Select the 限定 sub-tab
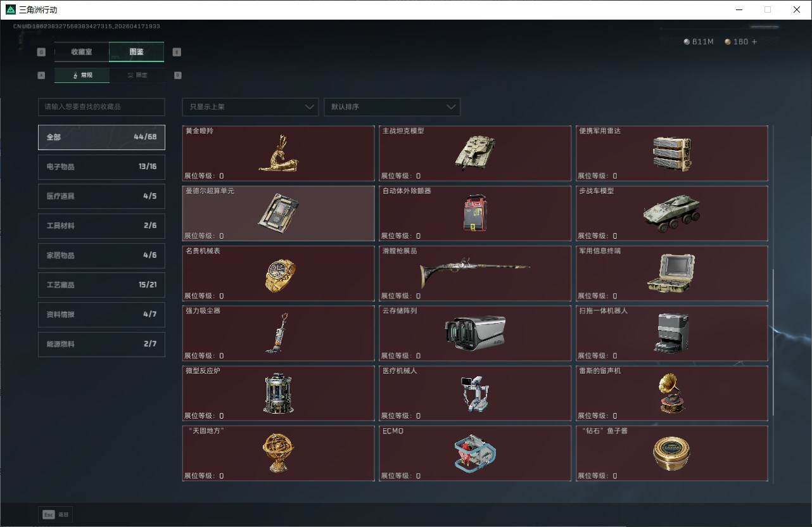The width and height of the screenshot is (812, 527). [137, 75]
